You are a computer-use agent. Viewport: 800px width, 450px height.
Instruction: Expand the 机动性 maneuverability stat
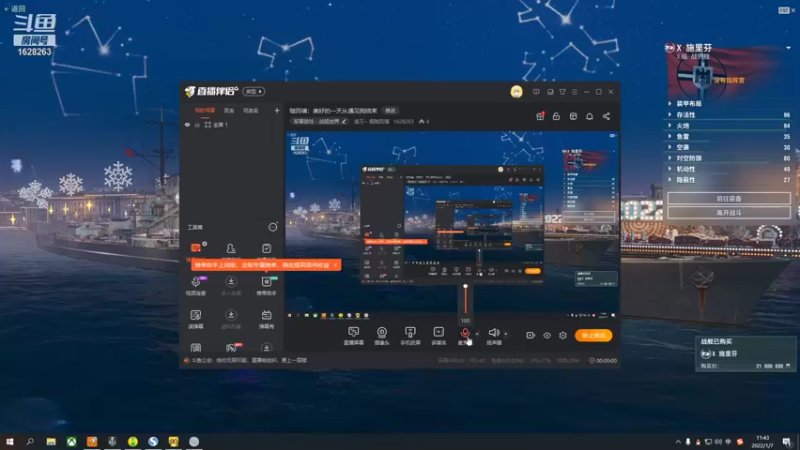[728, 169]
